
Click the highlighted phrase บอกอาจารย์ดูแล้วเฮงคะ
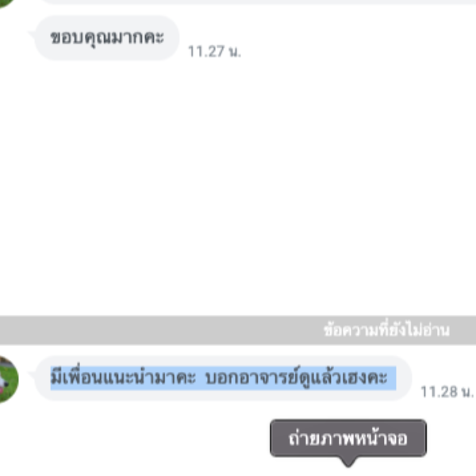(x=296, y=378)
